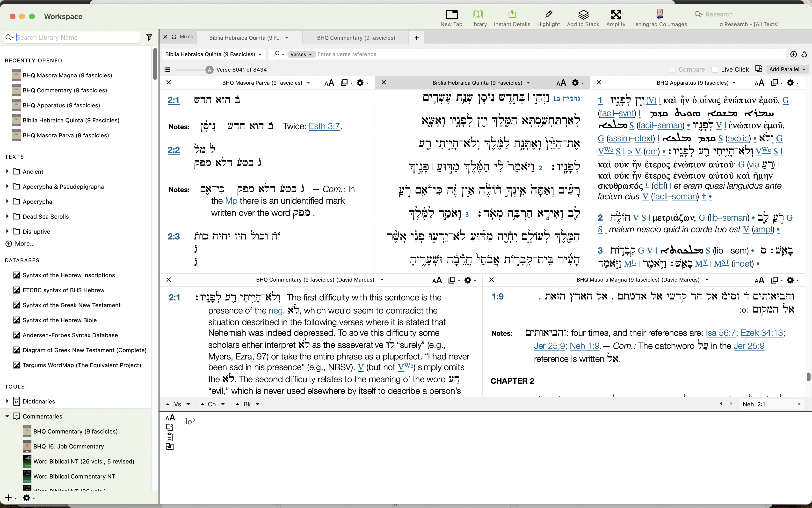Open gear settings in Biblia Hebraica Quinta pane
The width and height of the screenshot is (812, 508).
(x=575, y=83)
